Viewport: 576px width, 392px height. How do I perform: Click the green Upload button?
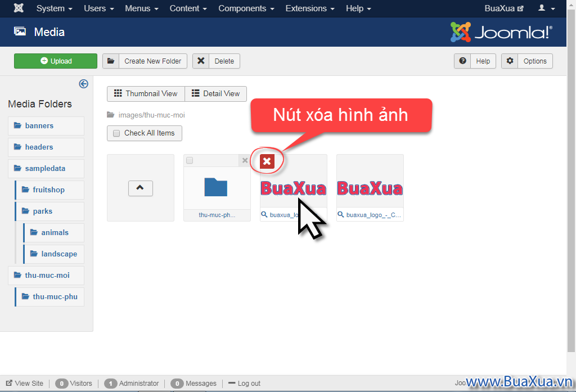coord(56,61)
